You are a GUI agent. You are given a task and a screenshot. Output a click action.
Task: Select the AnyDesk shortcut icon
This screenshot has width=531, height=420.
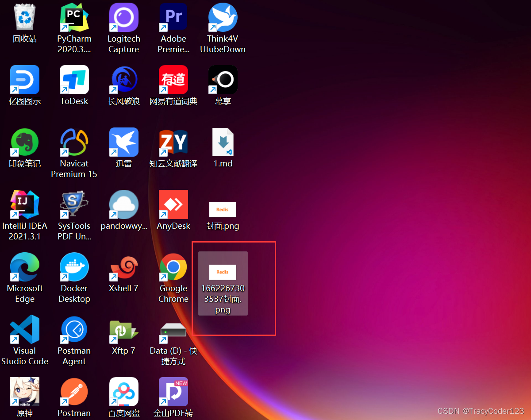click(173, 205)
